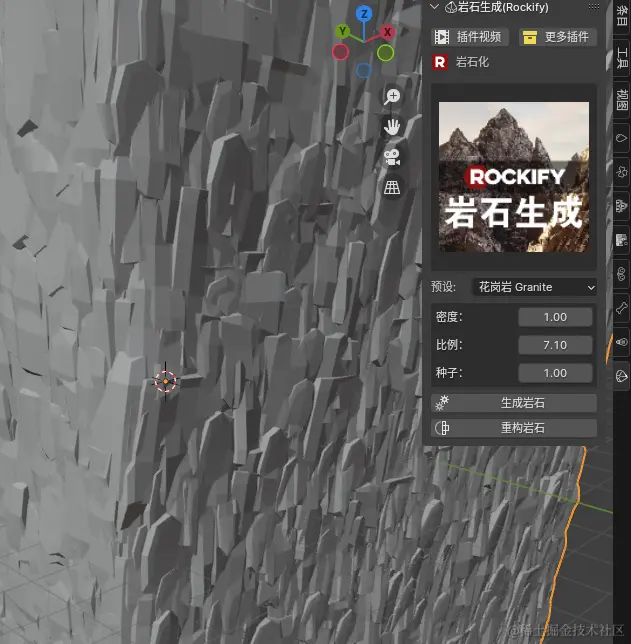Image resolution: width=631 pixels, height=644 pixels.
Task: Open the 插件视频 plugin video button
Action: [470, 37]
